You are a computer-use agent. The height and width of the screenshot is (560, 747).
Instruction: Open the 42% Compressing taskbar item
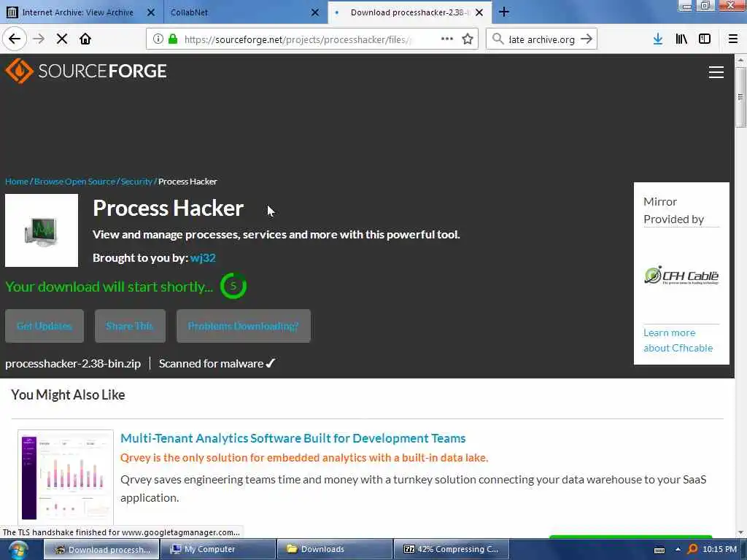coord(451,550)
